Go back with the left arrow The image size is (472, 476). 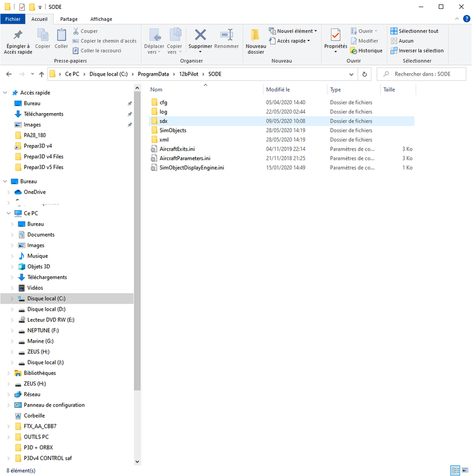point(9,74)
